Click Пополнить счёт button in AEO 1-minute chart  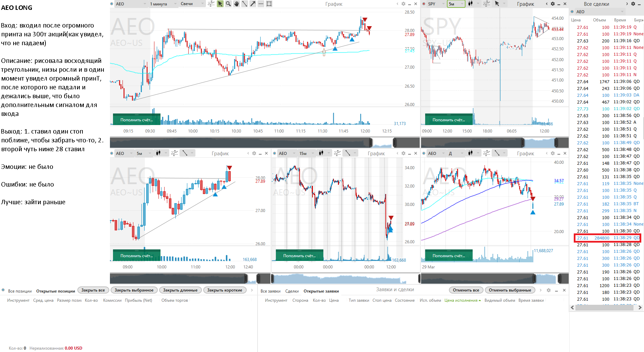[x=136, y=120]
